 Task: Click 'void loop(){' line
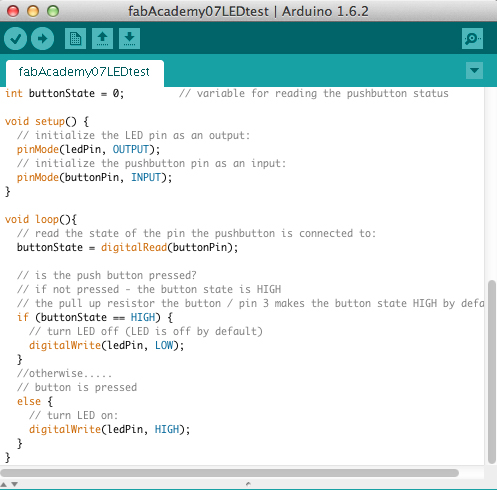pyautogui.click(x=41, y=219)
